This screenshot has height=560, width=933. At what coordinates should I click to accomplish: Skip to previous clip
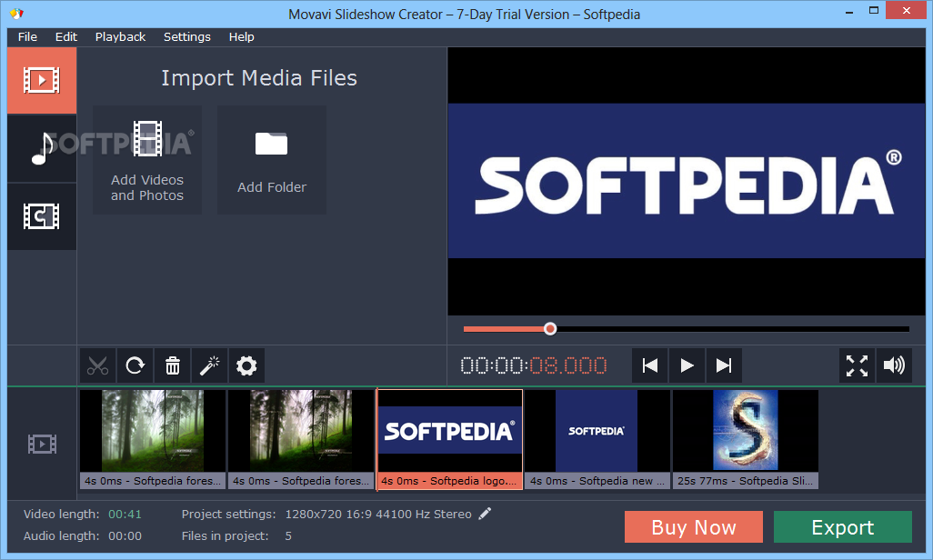click(650, 365)
